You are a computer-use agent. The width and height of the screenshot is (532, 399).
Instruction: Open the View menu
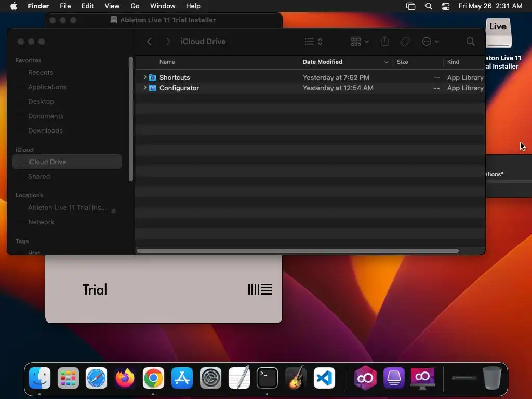[112, 6]
